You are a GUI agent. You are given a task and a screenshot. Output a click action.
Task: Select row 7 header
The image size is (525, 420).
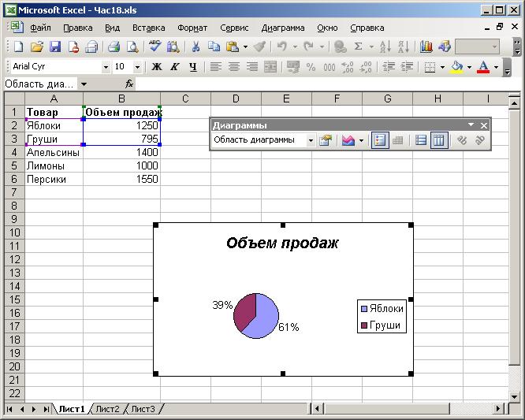tap(14, 192)
